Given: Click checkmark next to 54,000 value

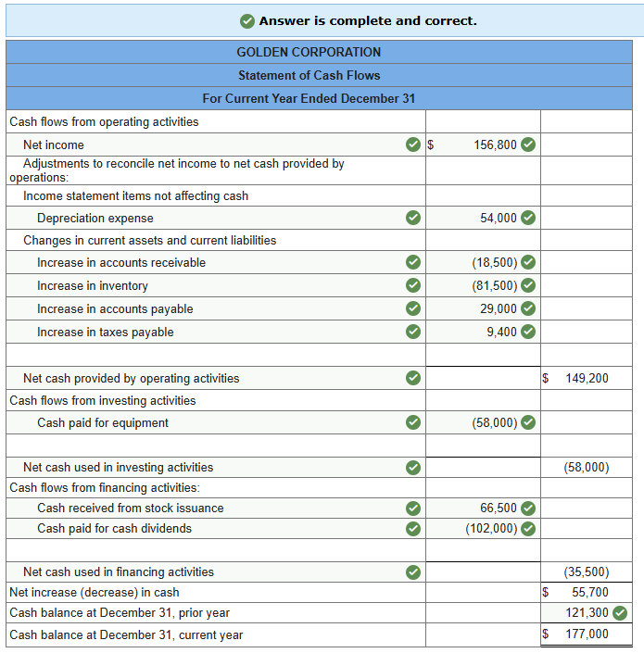Looking at the screenshot, I should pyautogui.click(x=528, y=219).
